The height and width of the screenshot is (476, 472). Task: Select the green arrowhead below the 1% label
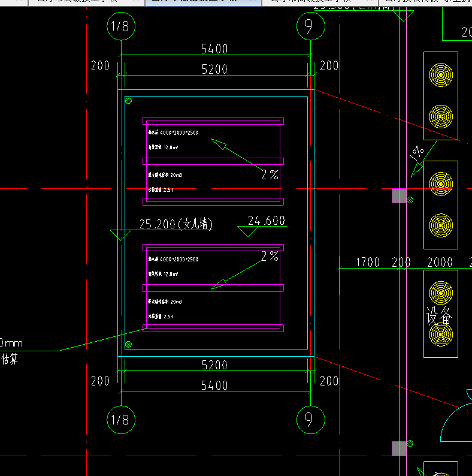tap(417, 170)
